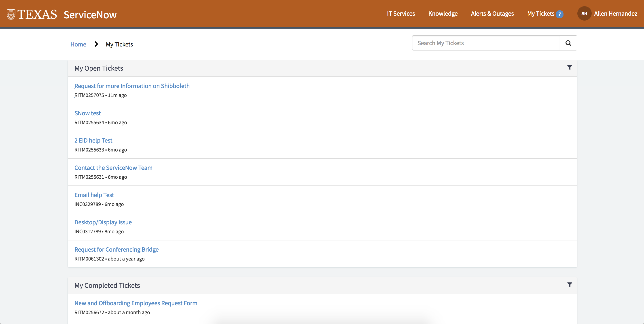The image size is (644, 324).
Task: Open the 2 EID help Test ticket
Action: (x=93, y=140)
